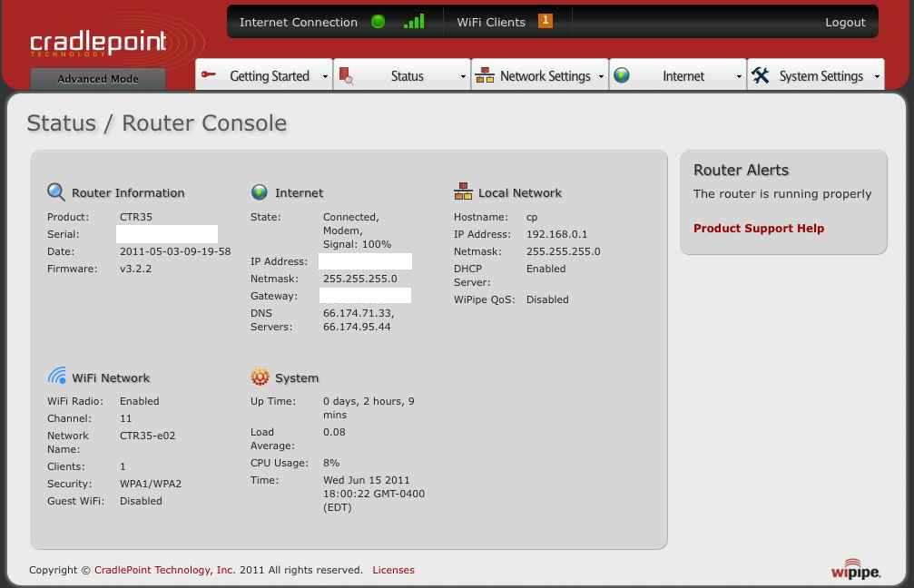Click the network icon beside Network Settings
This screenshot has height=588, width=914.
click(x=485, y=75)
